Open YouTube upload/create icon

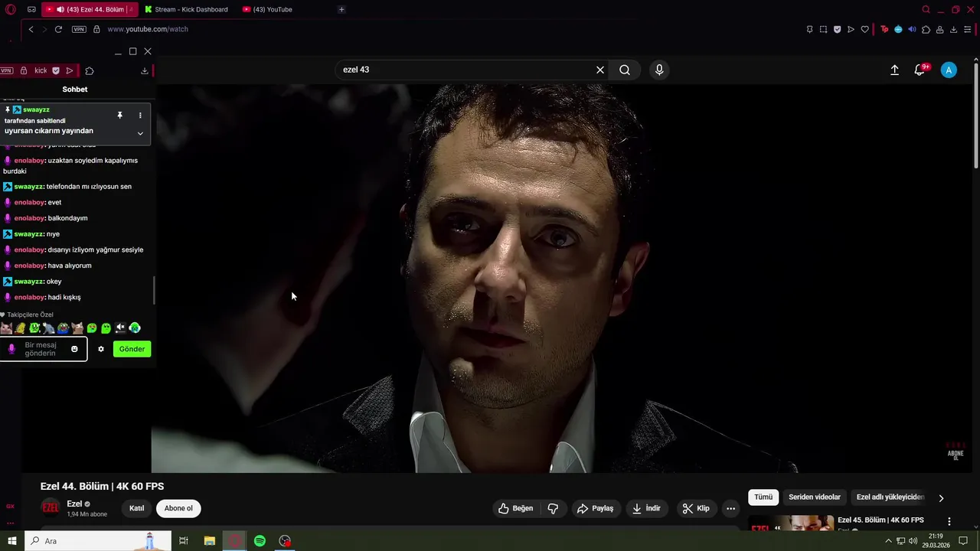pyautogui.click(x=894, y=70)
